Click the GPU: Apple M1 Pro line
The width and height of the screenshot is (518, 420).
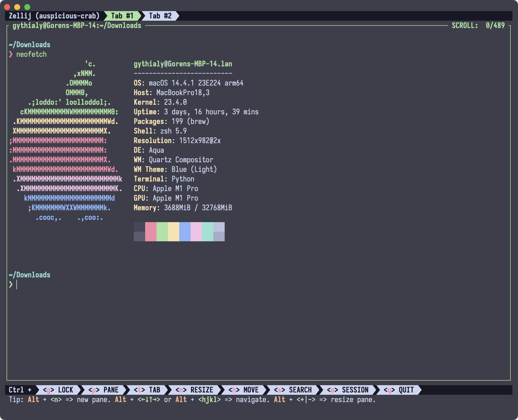click(x=166, y=198)
